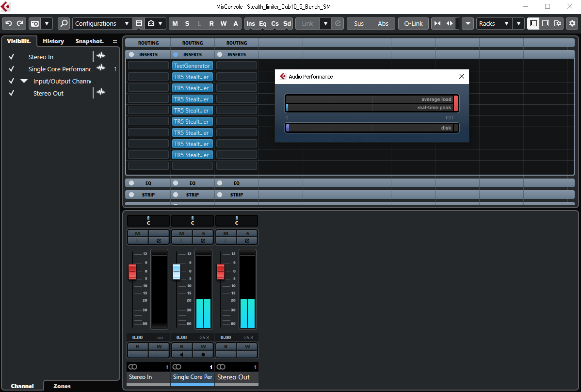
Task: Click the Stereo In '-oo' peak value
Action: pyautogui.click(x=160, y=338)
